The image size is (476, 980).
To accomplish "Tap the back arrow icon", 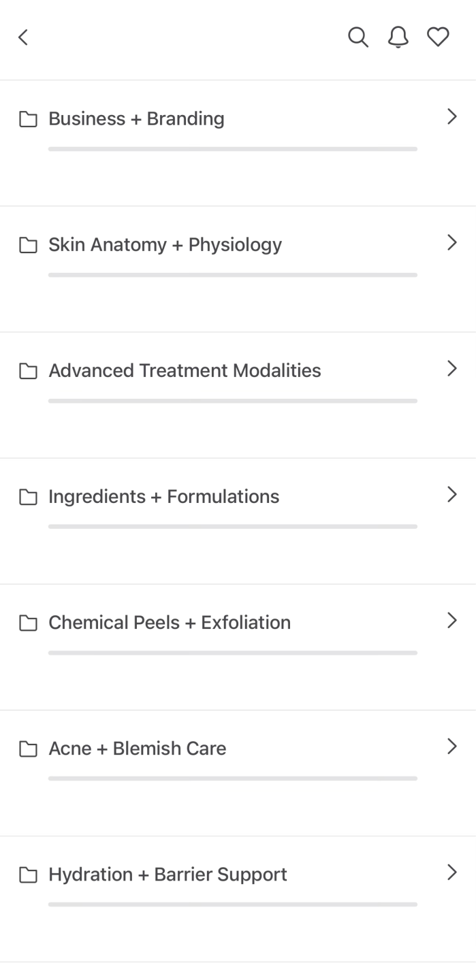I will (x=23, y=37).
